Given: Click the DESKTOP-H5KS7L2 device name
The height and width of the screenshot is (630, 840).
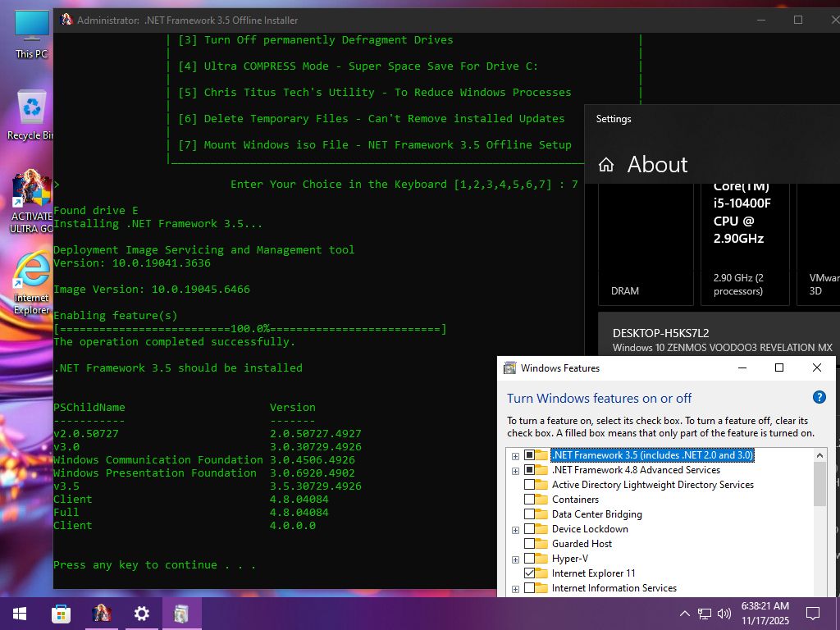Looking at the screenshot, I should 660,333.
